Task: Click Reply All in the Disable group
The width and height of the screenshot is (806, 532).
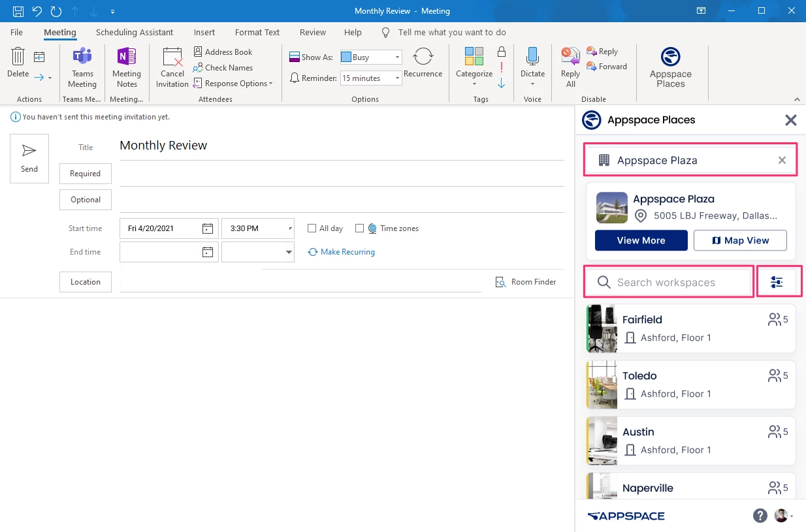Action: pyautogui.click(x=571, y=67)
